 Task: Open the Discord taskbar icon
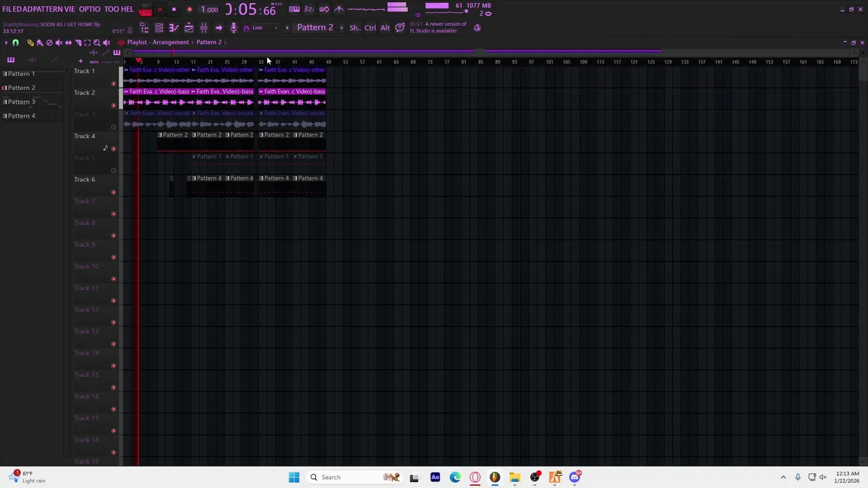coord(575,477)
